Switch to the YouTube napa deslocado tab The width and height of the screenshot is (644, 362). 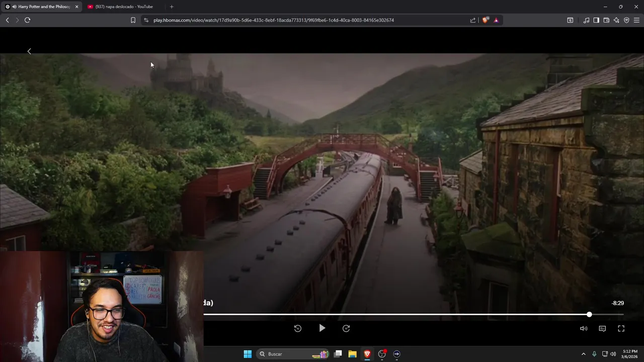pos(124,7)
